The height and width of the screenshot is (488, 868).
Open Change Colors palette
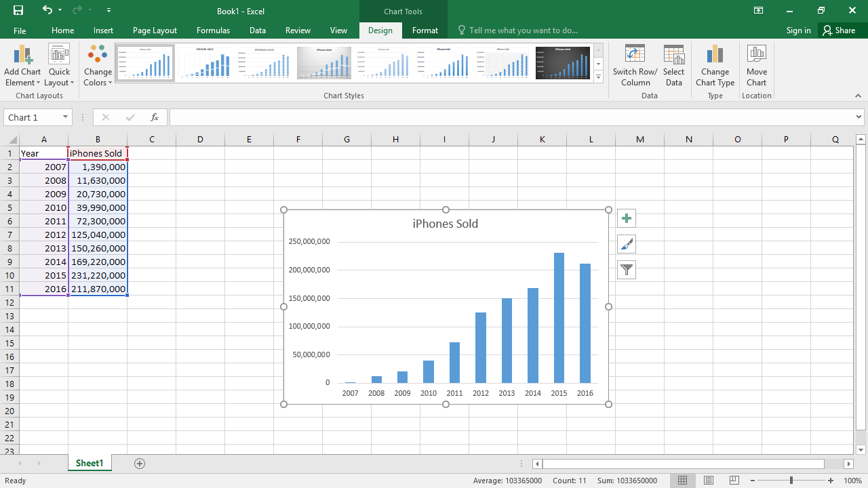click(x=98, y=66)
